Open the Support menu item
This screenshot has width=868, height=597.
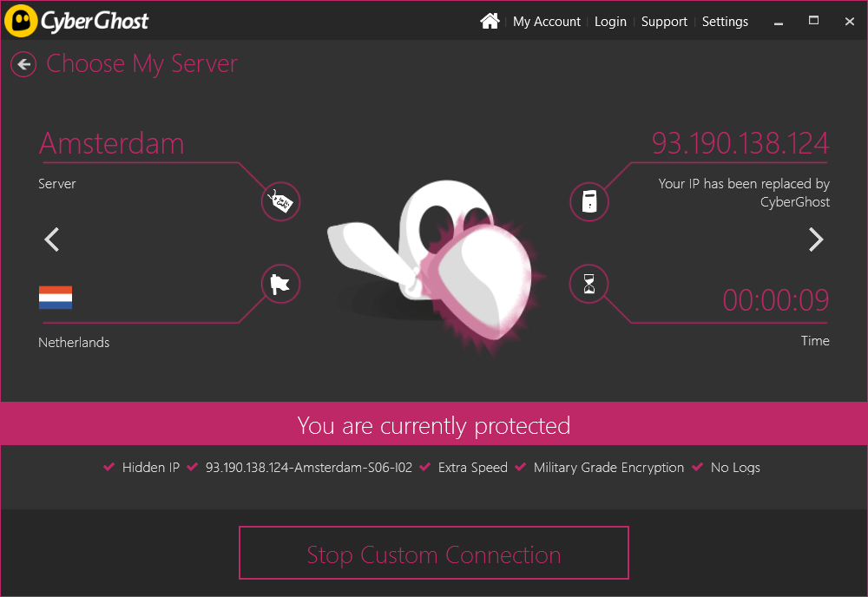664,22
